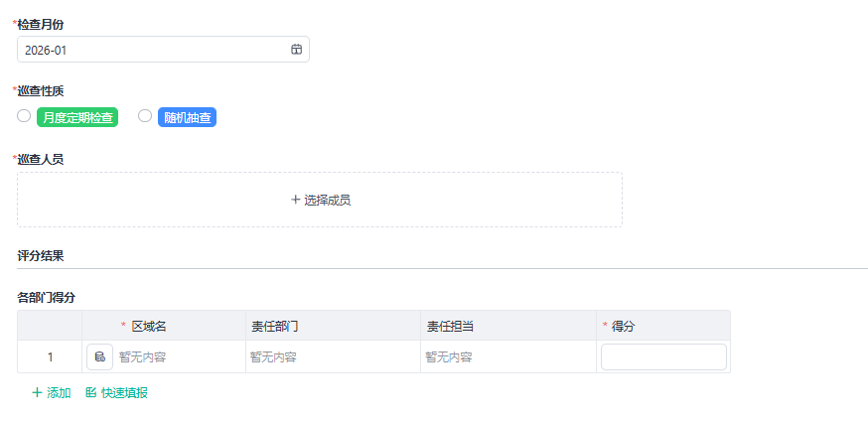Click the data-link icon in 区域名 cell
This screenshot has width=868, height=422.
[99, 357]
